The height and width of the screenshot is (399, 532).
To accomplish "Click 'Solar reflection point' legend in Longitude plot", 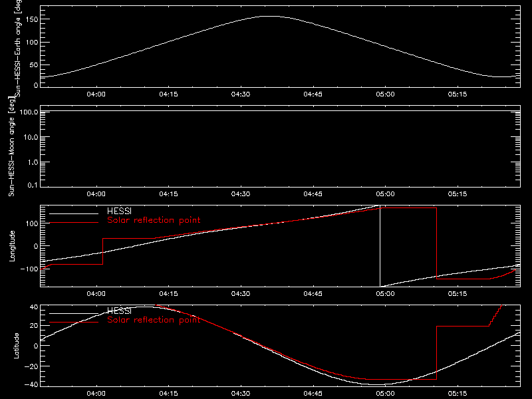I will click(x=154, y=220).
